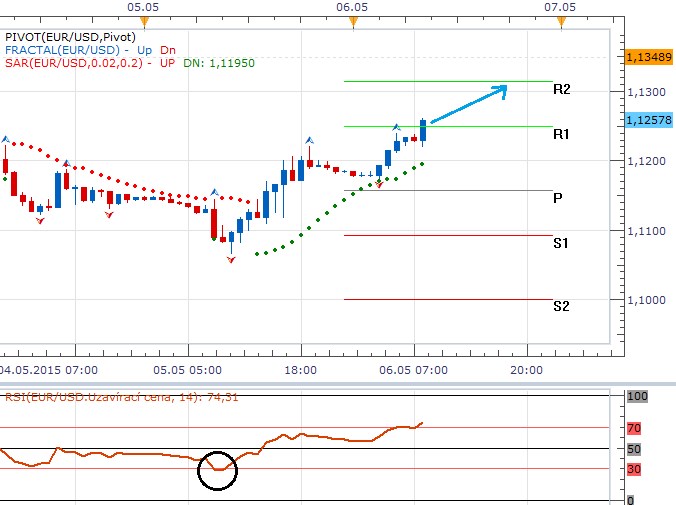676x505 pixels.
Task: Click the orange 06.05 date marker triangle
Action: (351, 20)
